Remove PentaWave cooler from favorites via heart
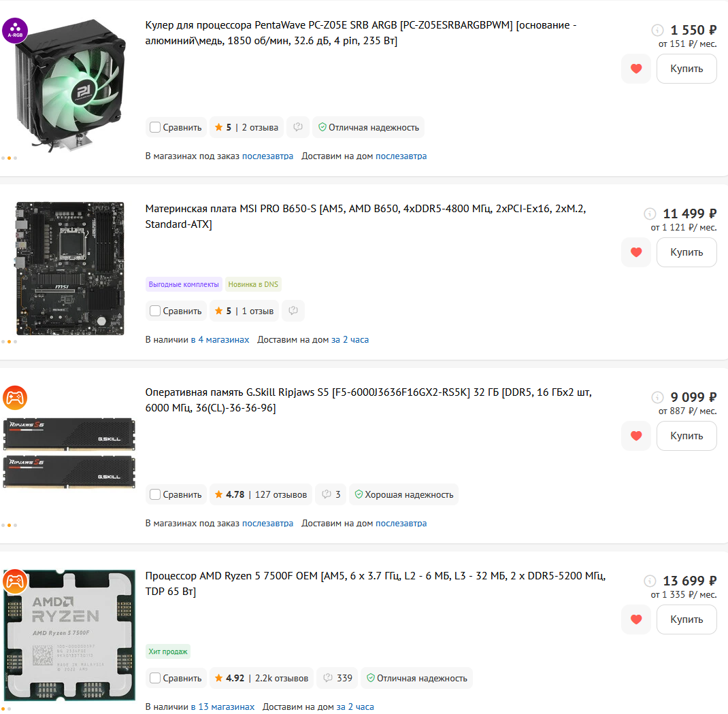 (636, 69)
